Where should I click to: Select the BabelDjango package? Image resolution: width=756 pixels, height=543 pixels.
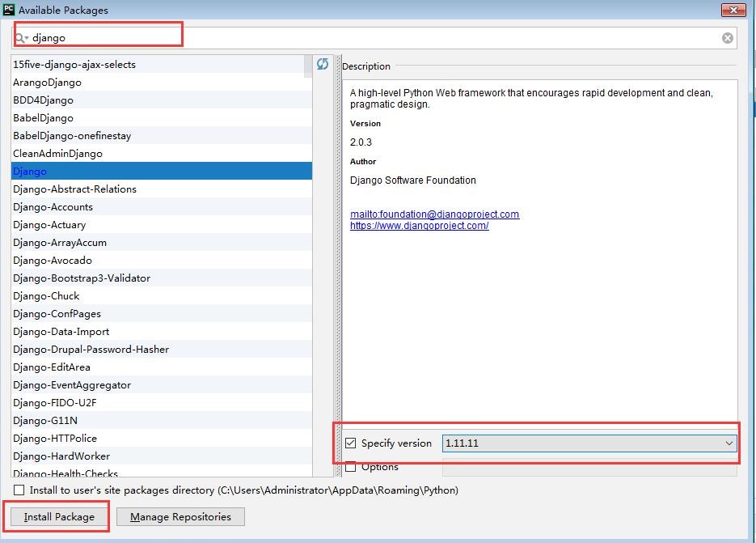pyautogui.click(x=162, y=118)
